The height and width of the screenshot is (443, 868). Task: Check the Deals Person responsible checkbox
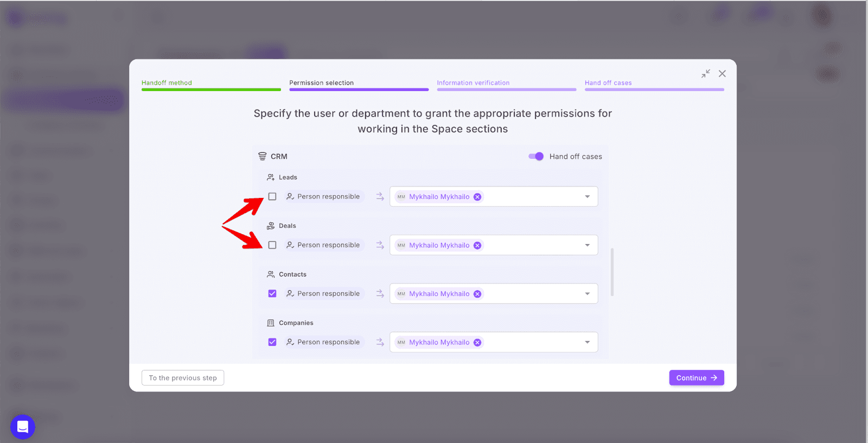coord(272,245)
